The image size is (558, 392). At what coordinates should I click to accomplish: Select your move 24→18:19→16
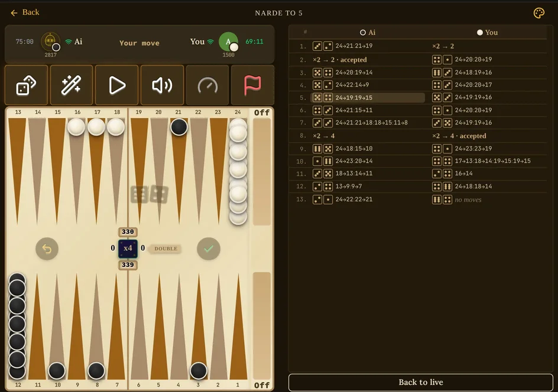pos(473,73)
